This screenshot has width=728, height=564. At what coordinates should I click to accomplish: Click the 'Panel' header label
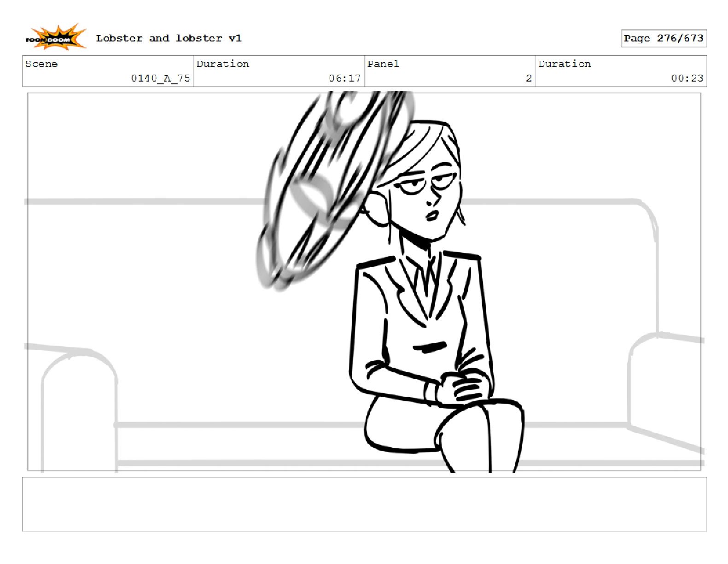[383, 64]
